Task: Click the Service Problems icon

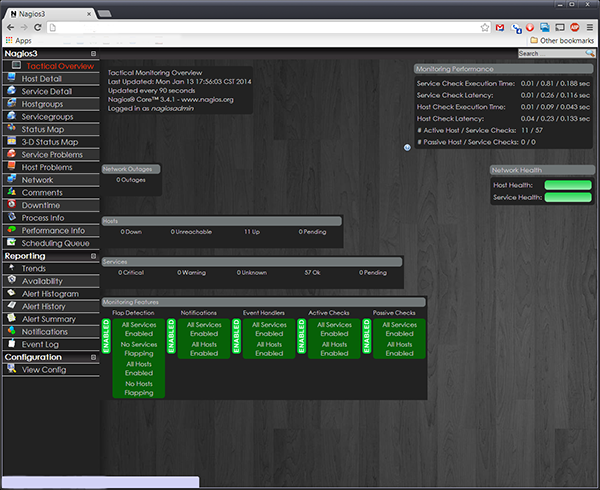Action: coord(11,155)
